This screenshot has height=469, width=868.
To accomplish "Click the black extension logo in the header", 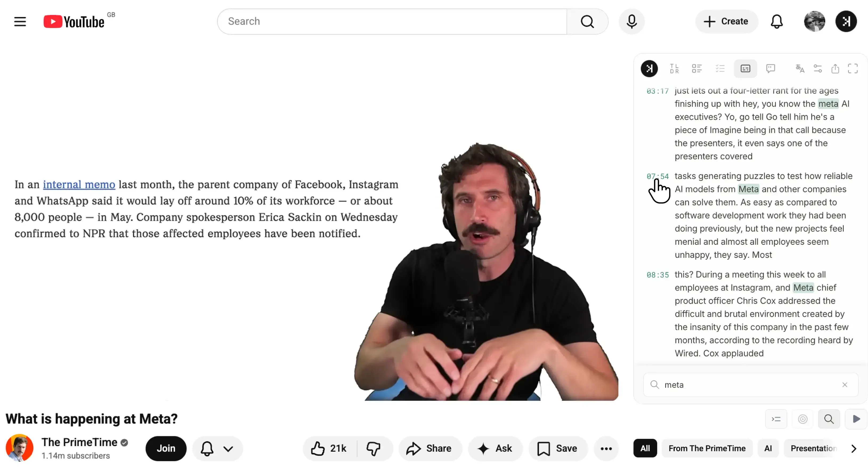I will coord(846,22).
